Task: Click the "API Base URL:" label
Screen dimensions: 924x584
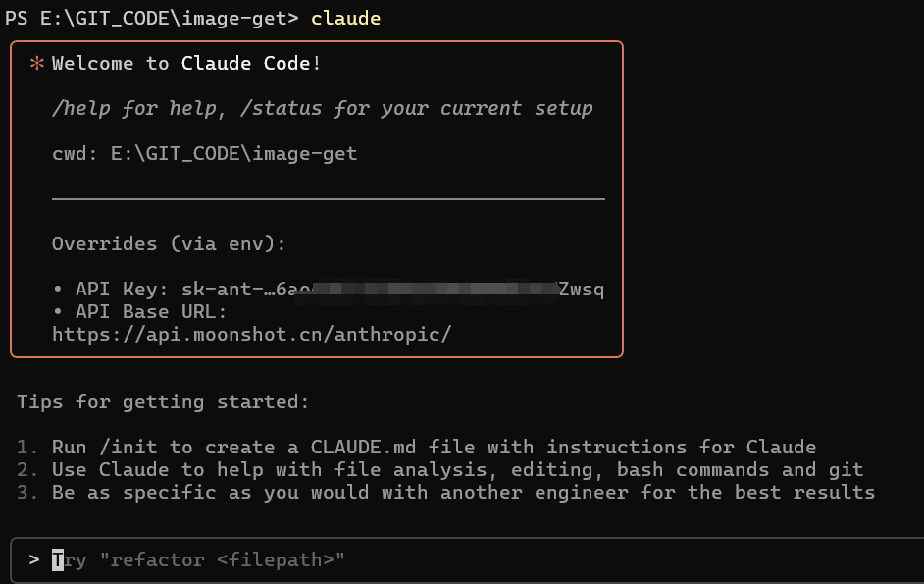Action: [151, 311]
